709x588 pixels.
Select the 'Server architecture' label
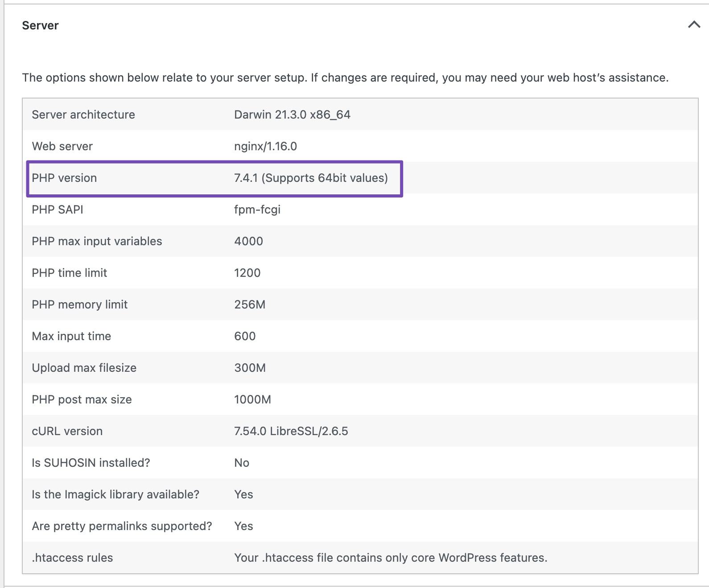83,115
